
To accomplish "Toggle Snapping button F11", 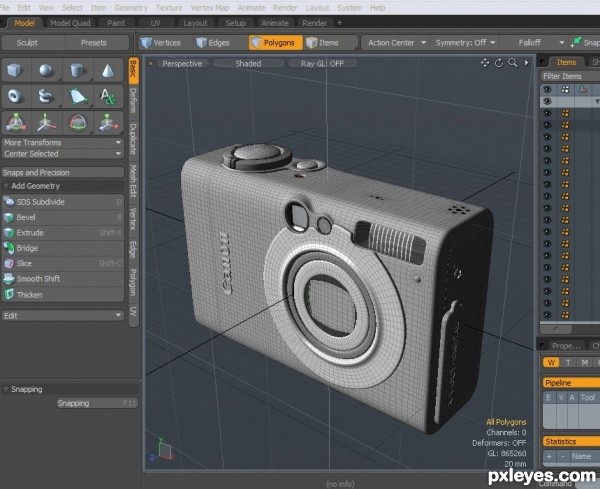I will [97, 403].
